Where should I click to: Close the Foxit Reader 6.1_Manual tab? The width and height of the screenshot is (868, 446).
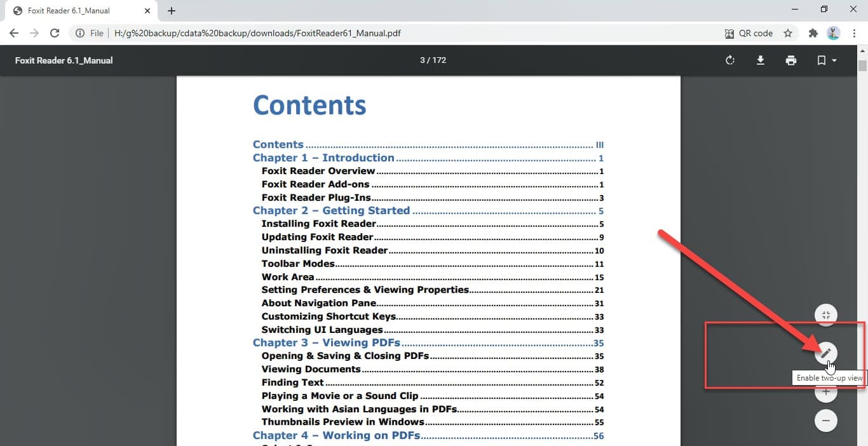coord(147,11)
